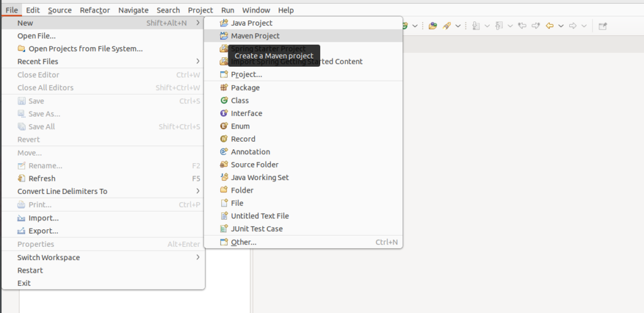Viewport: 644px width, 313px height.
Task: Expand the New submenu arrow
Action: click(x=198, y=23)
